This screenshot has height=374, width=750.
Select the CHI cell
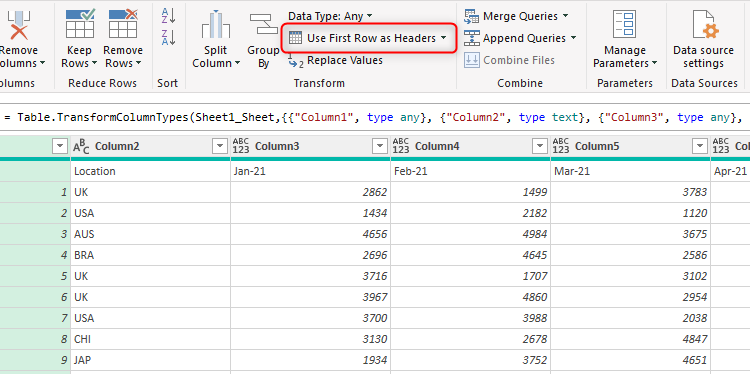pos(150,340)
